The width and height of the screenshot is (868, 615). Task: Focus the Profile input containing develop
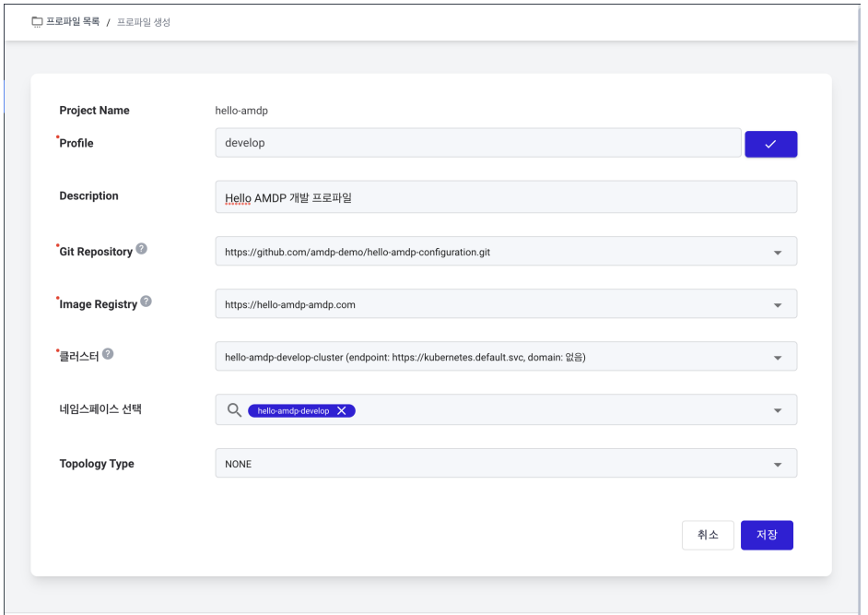[478, 143]
